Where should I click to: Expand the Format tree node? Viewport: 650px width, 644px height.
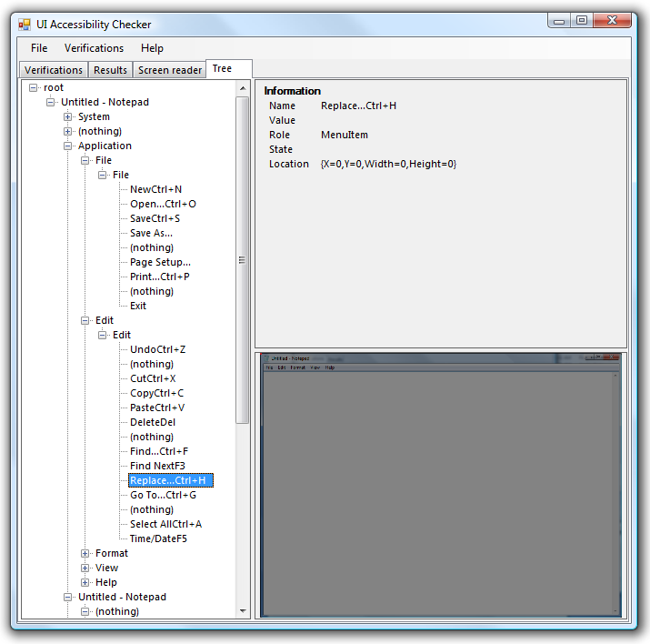(85, 554)
